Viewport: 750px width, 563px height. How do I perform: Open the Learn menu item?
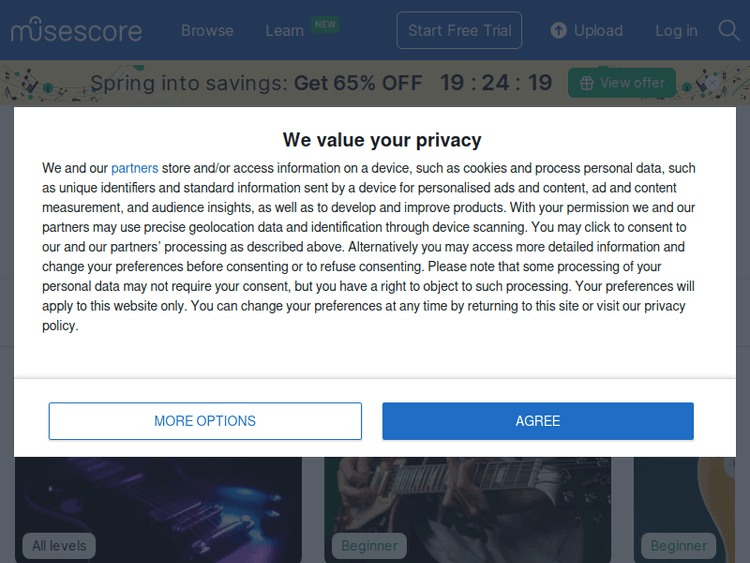[284, 31]
